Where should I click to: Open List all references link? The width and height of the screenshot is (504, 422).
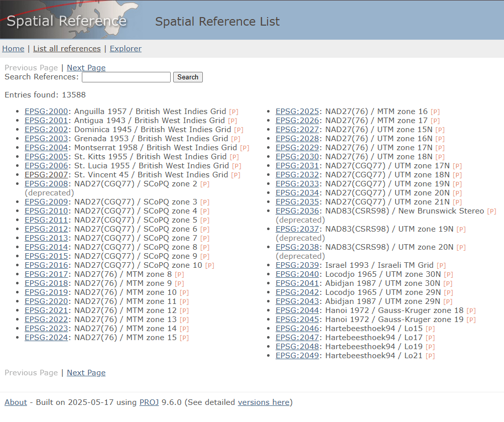tap(67, 49)
